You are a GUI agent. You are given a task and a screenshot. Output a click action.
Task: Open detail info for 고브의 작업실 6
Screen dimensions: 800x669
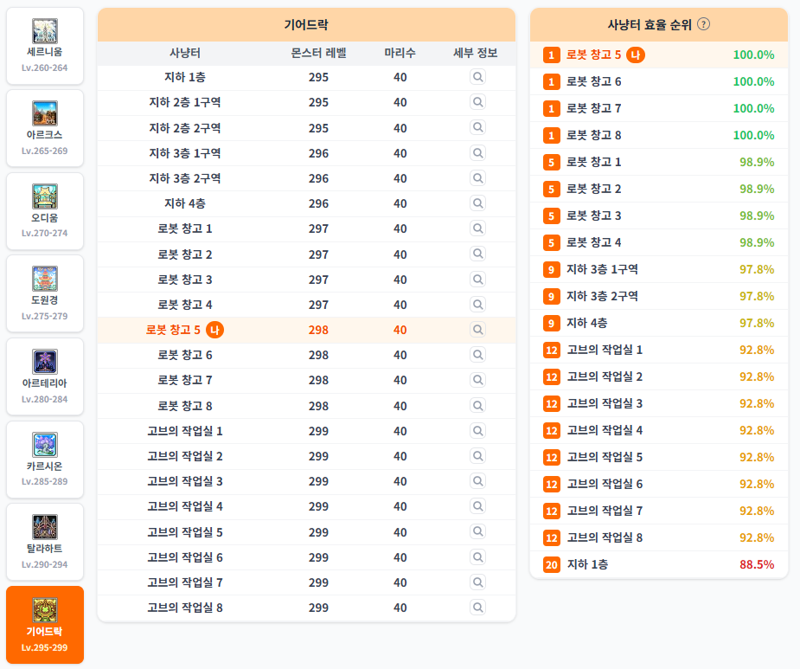pyautogui.click(x=478, y=557)
